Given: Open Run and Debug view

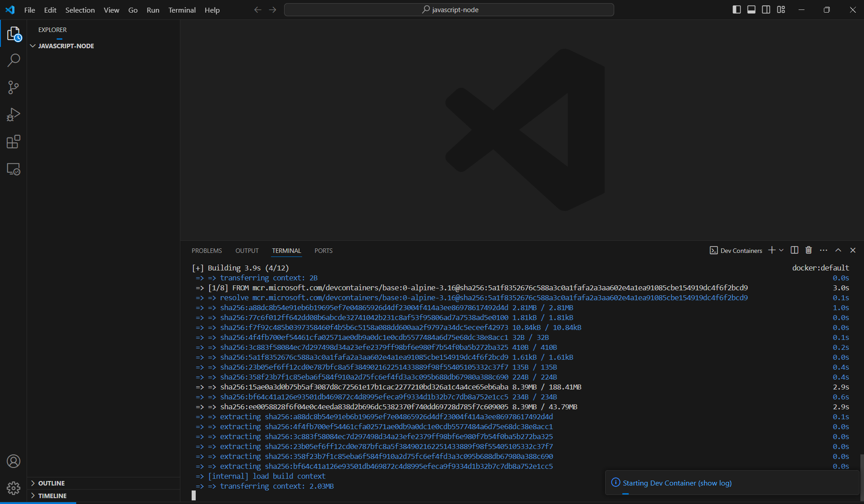Looking at the screenshot, I should (14, 115).
